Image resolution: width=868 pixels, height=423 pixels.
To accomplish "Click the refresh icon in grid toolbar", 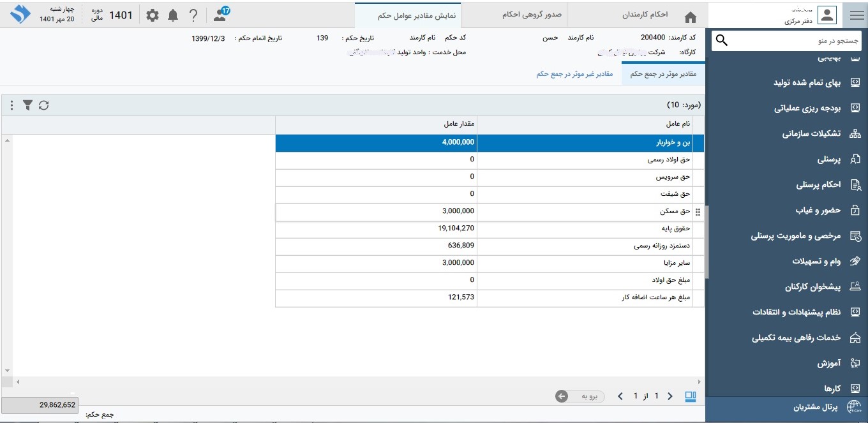I will (x=43, y=105).
